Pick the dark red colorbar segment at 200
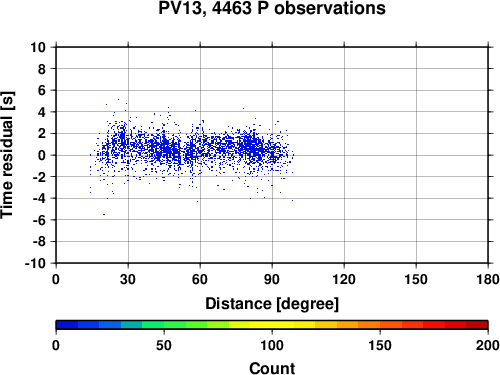This screenshot has width=500, height=375. click(x=477, y=325)
